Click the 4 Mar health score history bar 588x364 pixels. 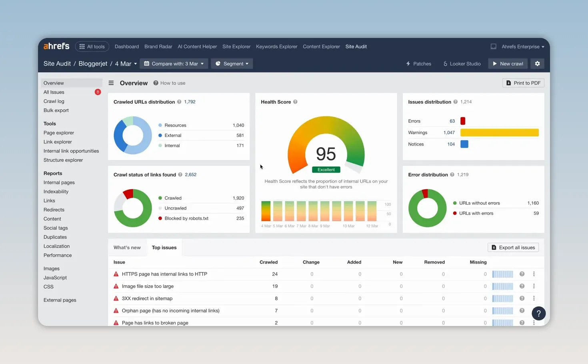click(266, 211)
